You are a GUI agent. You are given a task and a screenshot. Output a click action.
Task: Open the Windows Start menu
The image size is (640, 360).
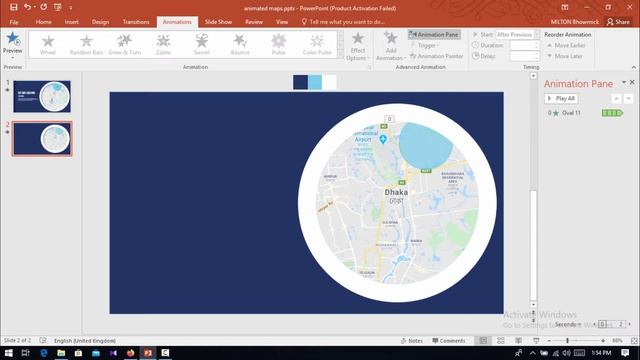(x=8, y=353)
